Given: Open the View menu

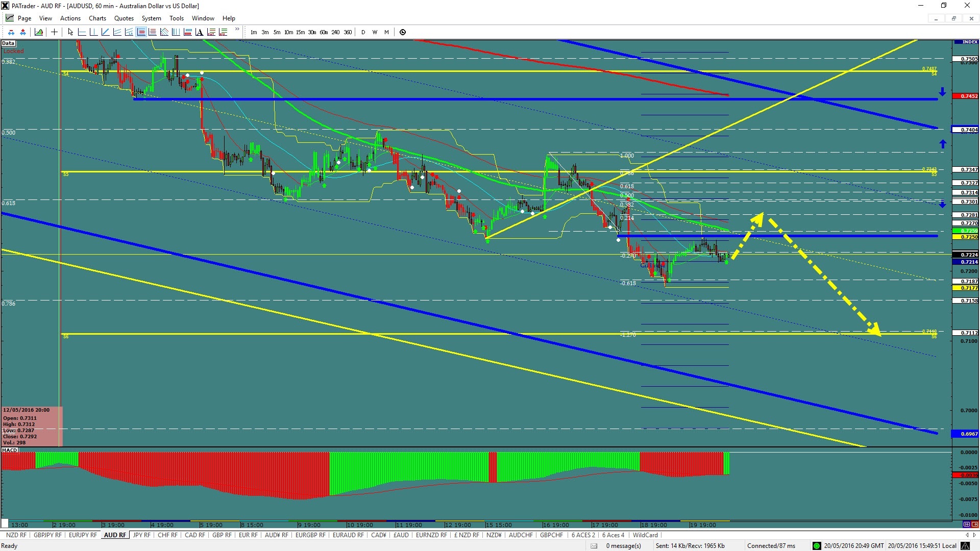Looking at the screenshot, I should pos(45,18).
